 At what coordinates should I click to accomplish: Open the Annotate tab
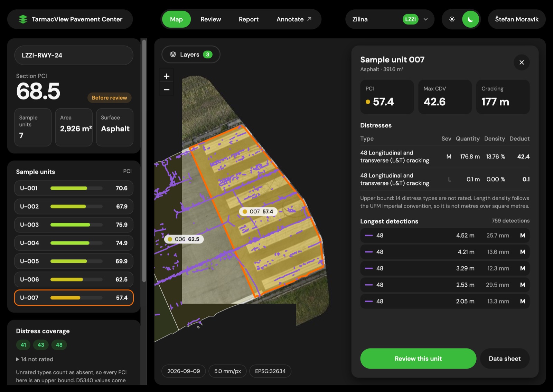[x=294, y=19]
